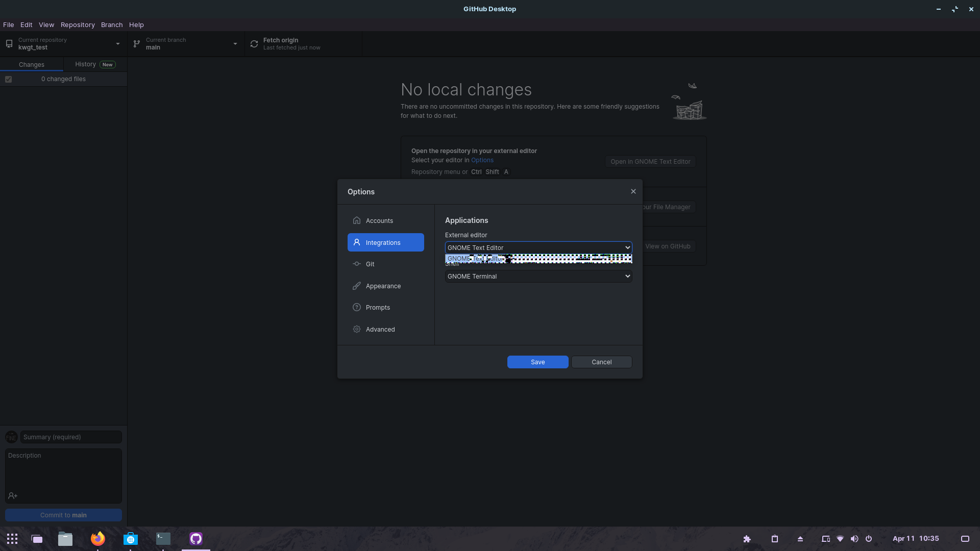The image size is (980, 551).
Task: Click the volume icon in system tray
Action: point(854,539)
